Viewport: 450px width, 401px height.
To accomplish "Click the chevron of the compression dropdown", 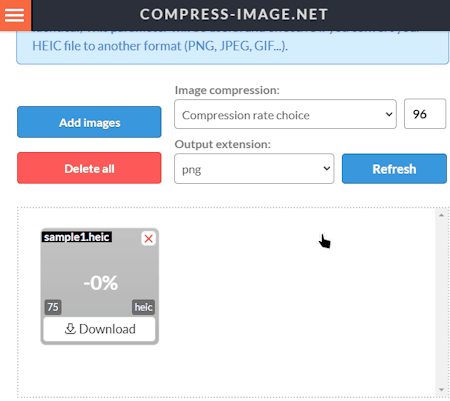I will (389, 114).
